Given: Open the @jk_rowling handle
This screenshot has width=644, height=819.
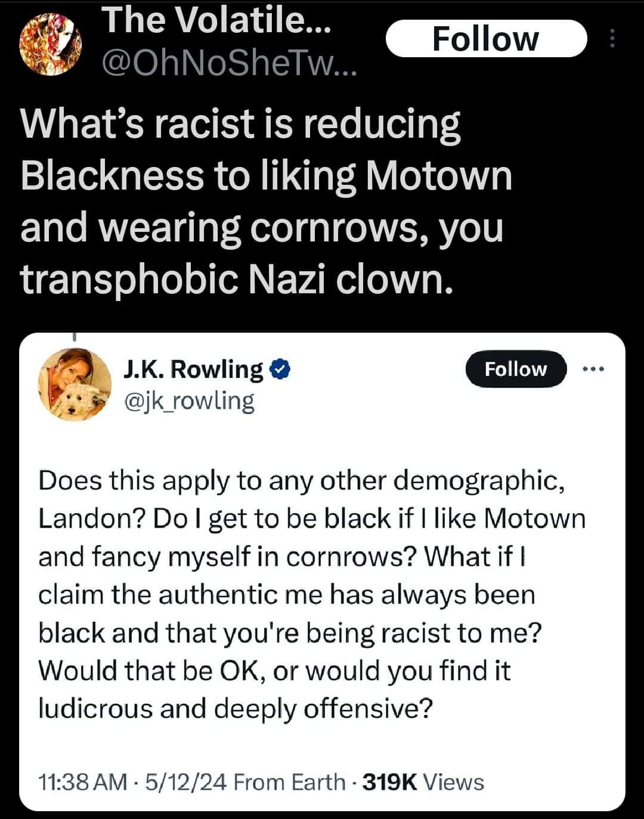Looking at the screenshot, I should (x=188, y=402).
